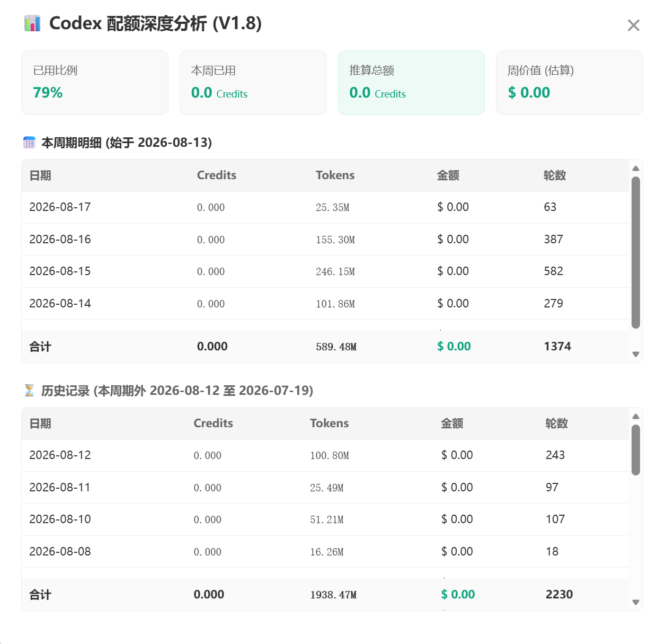Click the rounds value 243

[x=555, y=455]
